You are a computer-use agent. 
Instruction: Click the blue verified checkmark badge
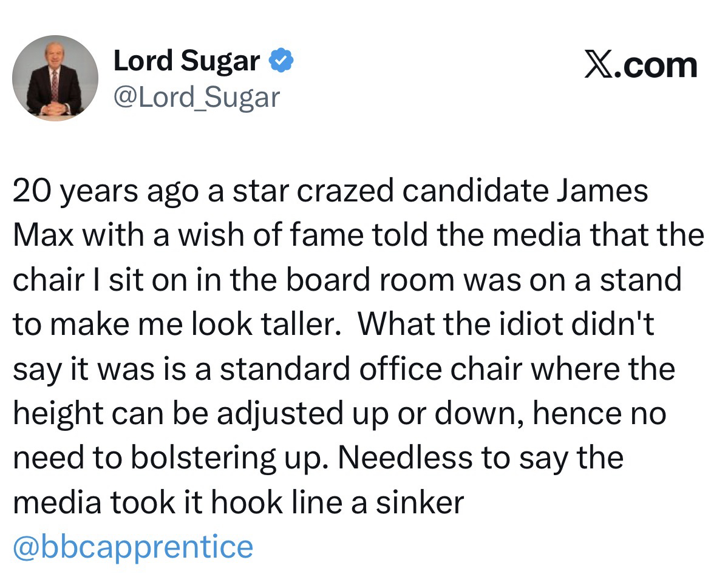282,61
